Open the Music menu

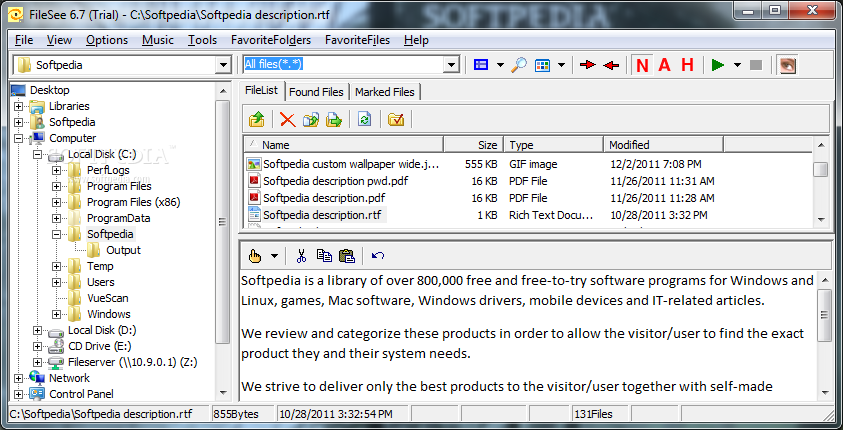pyautogui.click(x=158, y=40)
